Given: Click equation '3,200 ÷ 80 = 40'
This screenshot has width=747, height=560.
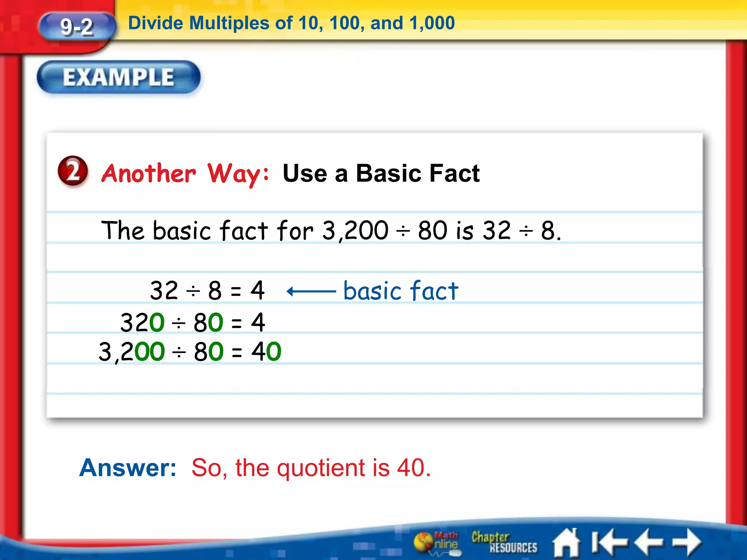Looking at the screenshot, I should click(x=190, y=352).
